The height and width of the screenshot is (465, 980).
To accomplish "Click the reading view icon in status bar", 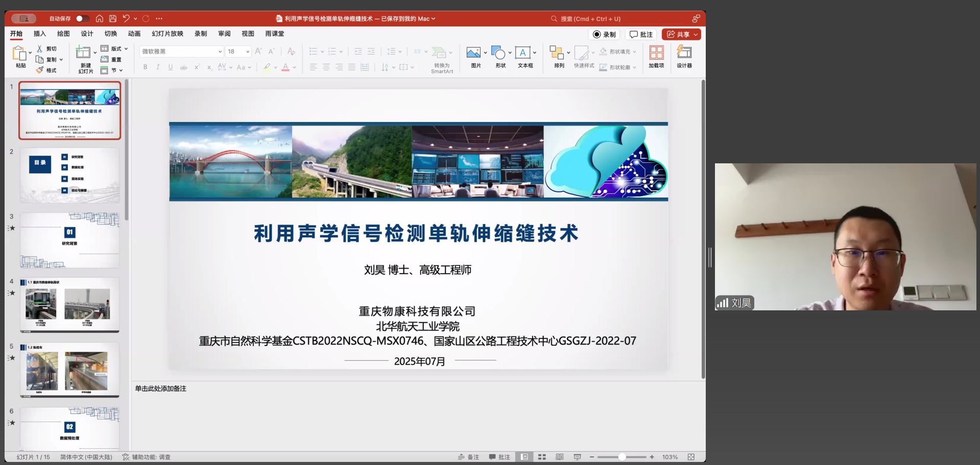I will [x=560, y=457].
